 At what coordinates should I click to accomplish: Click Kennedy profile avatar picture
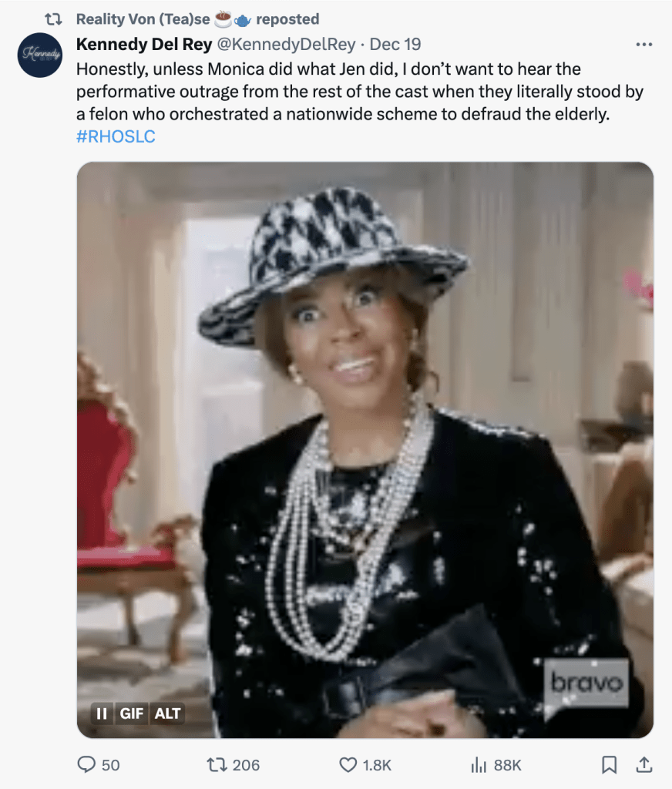pos(40,55)
